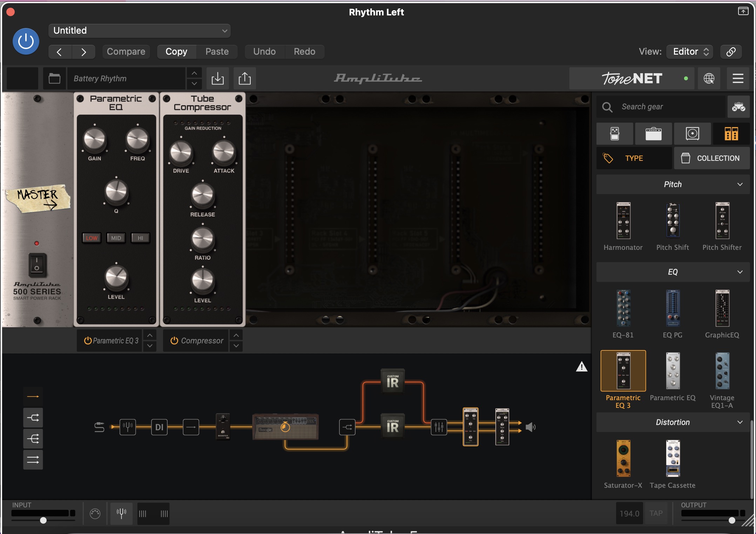
Task: Select the Pitch Shifter rack unit
Action: [722, 226]
